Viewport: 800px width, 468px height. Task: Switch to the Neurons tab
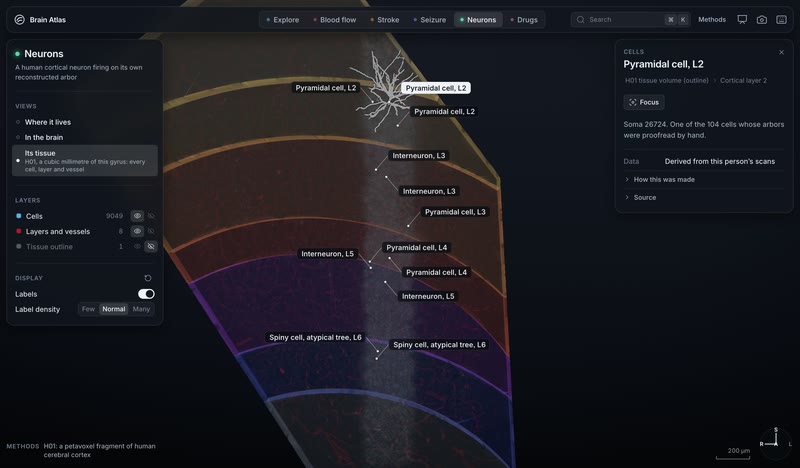point(478,19)
